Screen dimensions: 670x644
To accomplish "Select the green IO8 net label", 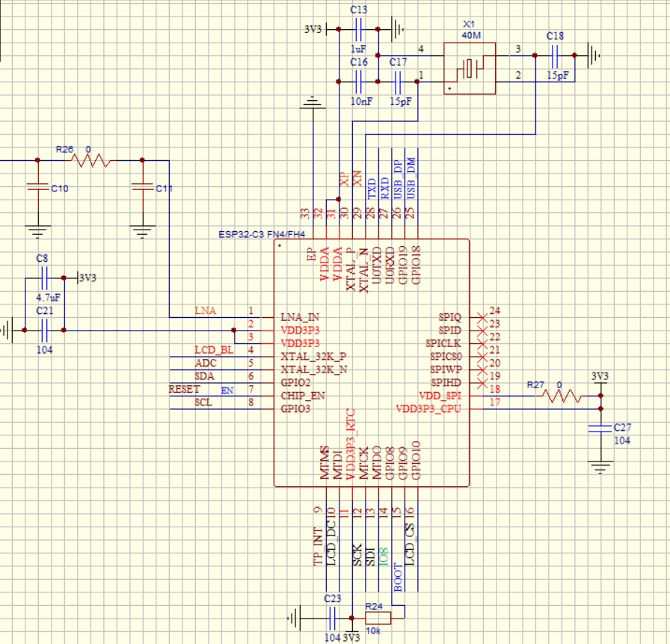I will 384,556.
